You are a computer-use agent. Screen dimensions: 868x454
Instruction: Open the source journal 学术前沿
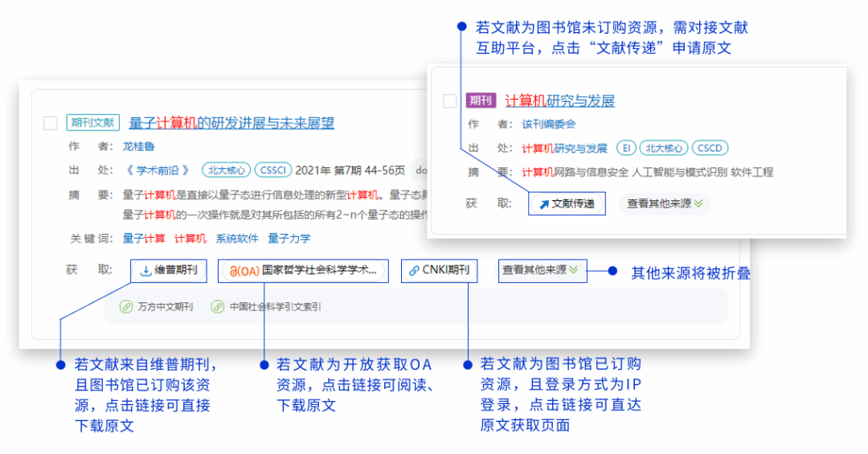(x=158, y=170)
